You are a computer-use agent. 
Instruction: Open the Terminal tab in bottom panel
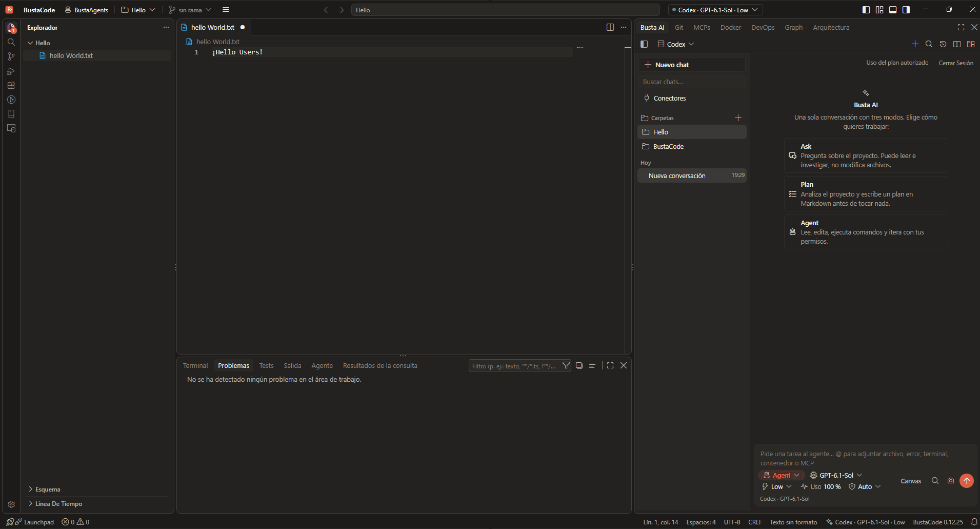coord(195,365)
